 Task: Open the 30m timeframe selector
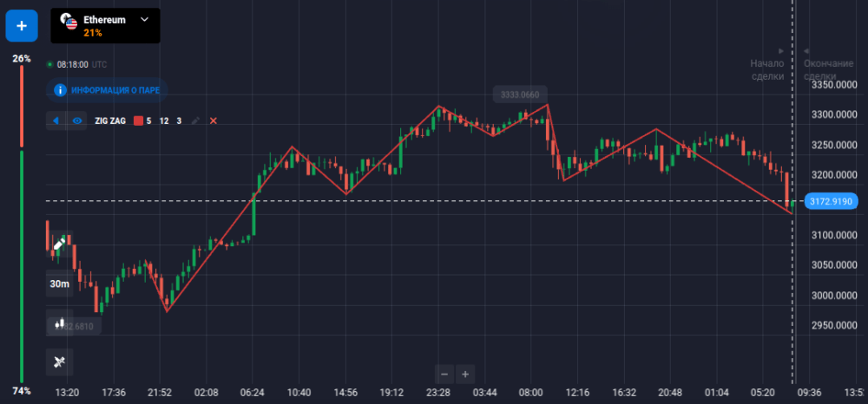59,283
